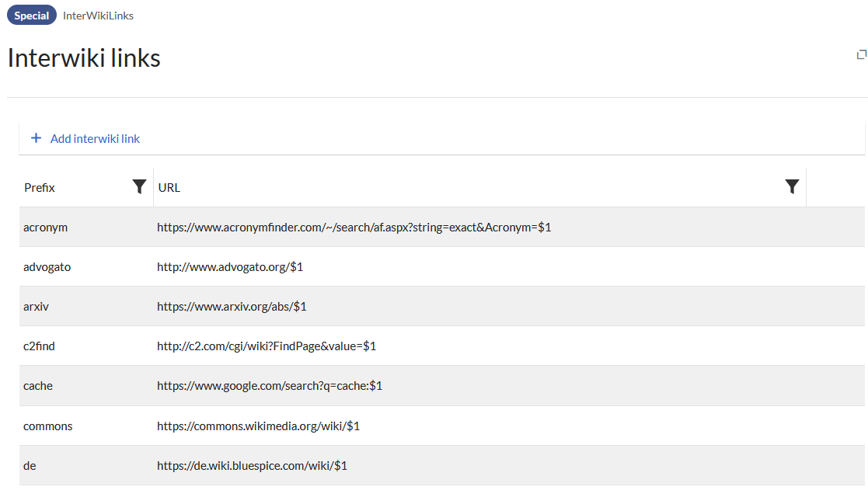Select the acronym prefix row
Screen dimensions: 868x490
click(x=46, y=228)
